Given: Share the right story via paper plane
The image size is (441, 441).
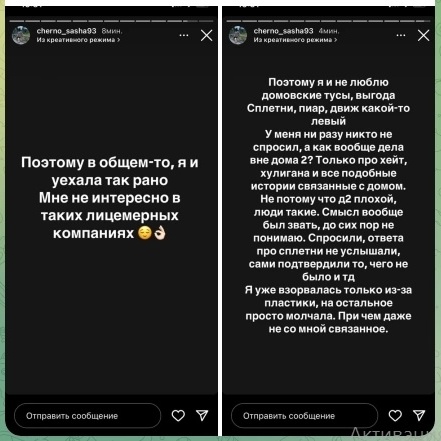Looking at the screenshot, I should (x=419, y=415).
